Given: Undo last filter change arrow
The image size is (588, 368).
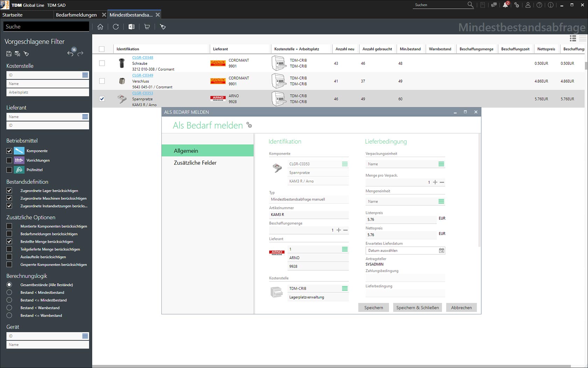Looking at the screenshot, I should [x=70, y=54].
